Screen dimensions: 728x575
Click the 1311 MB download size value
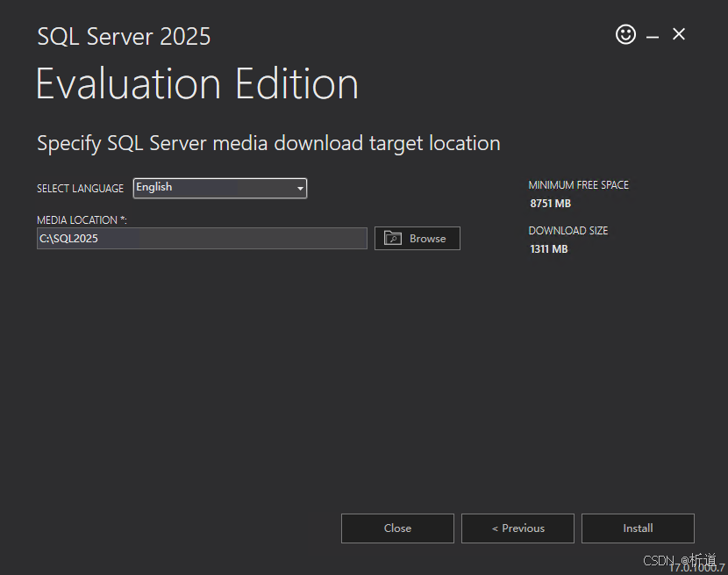[x=548, y=249]
